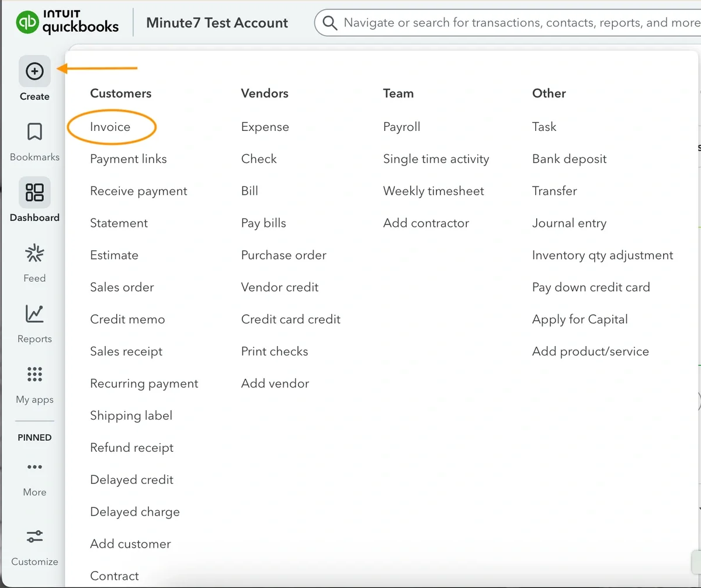Click Add product/service link
701x588 pixels.
590,352
